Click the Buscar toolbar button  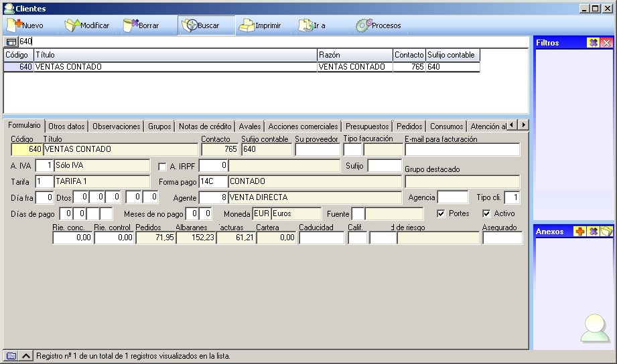point(206,25)
